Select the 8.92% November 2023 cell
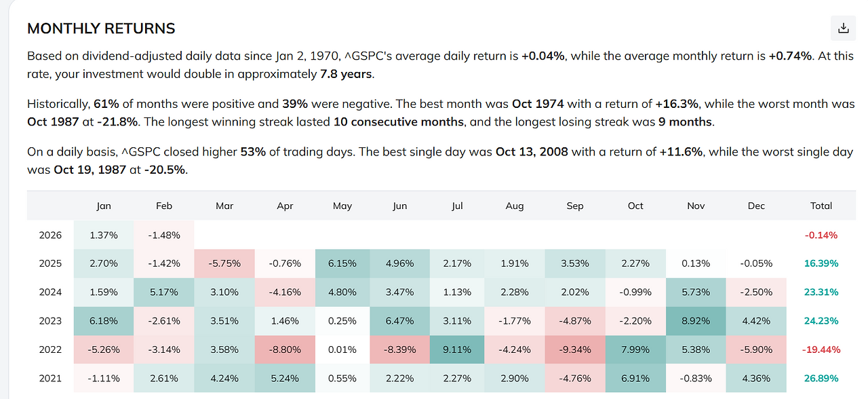 (x=696, y=321)
